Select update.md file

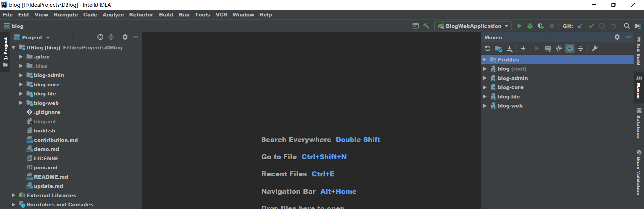pos(48,186)
